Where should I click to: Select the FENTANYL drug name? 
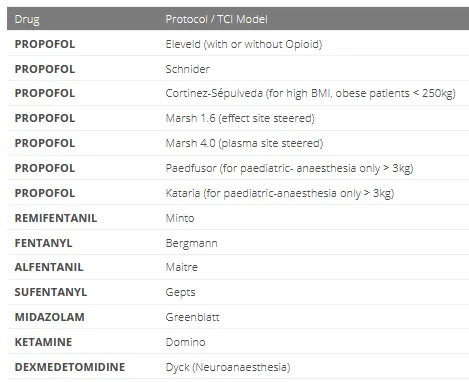pyautogui.click(x=43, y=243)
